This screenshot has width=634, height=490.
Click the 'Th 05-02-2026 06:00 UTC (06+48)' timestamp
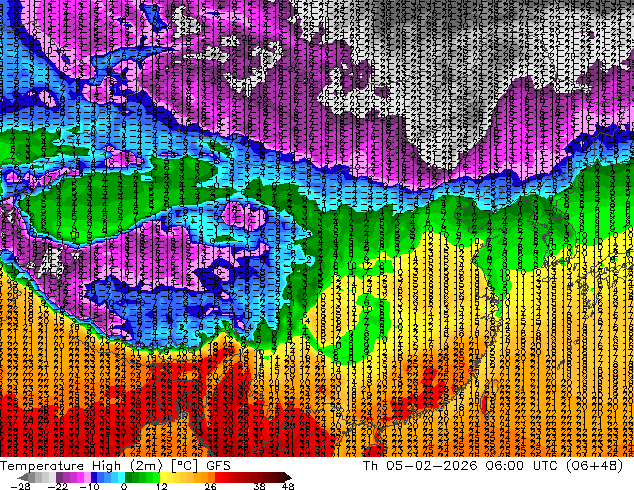(493, 466)
